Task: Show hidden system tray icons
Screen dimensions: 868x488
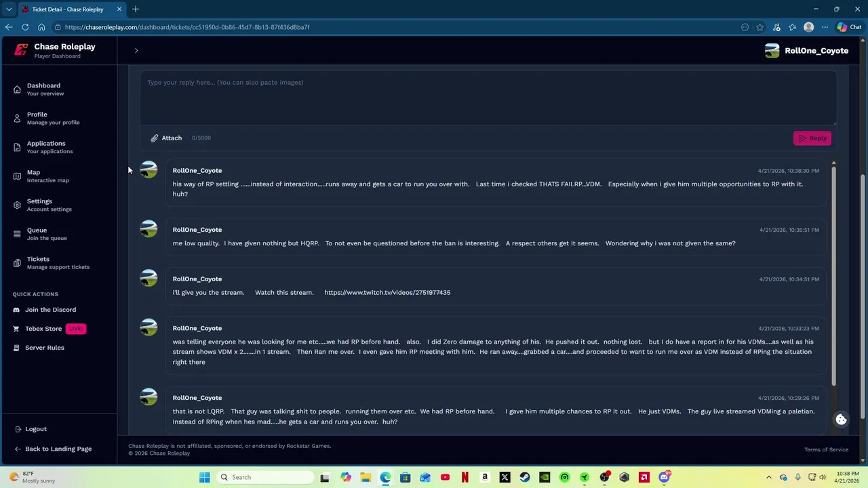Action: [769, 477]
